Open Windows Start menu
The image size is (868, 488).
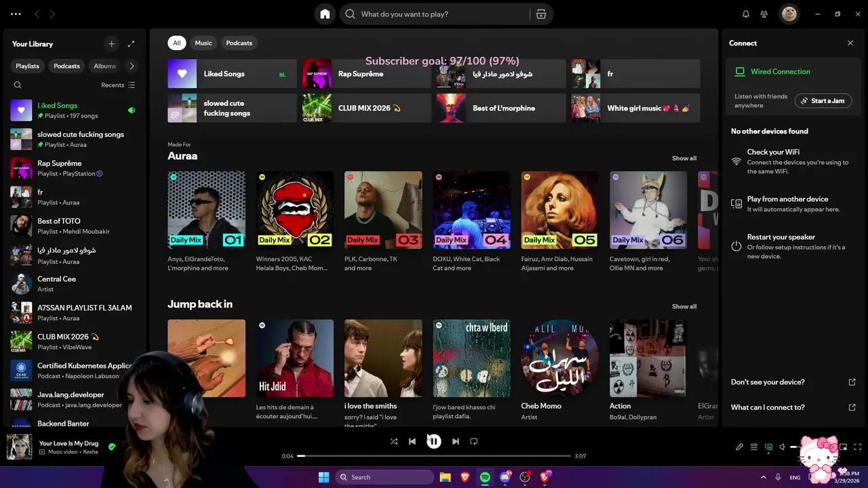pos(323,477)
